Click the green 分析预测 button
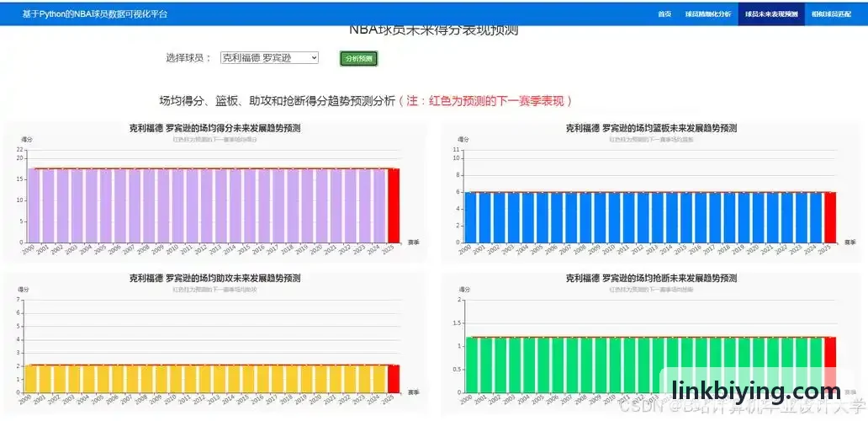868x421 pixels. pyautogui.click(x=358, y=58)
